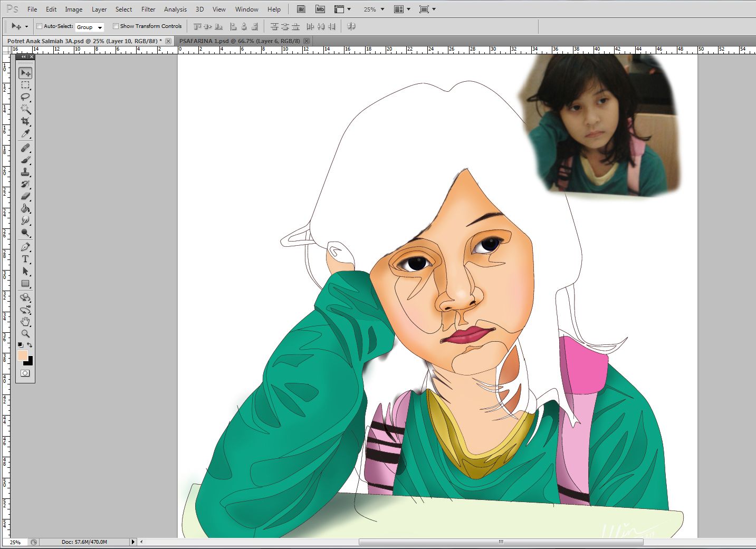Select the Paint Bucket tool

click(x=25, y=208)
